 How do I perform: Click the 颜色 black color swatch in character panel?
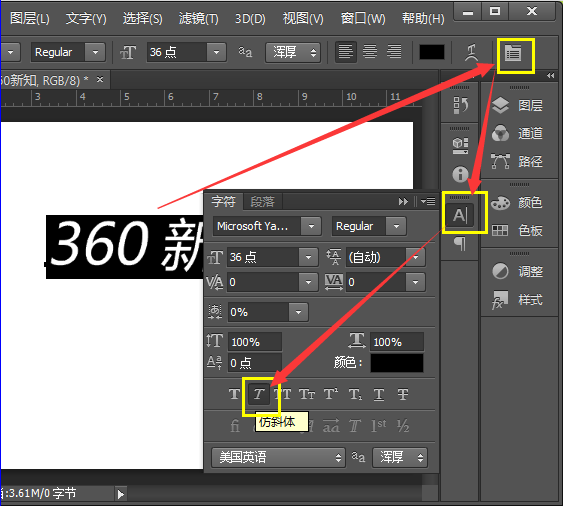(x=397, y=363)
